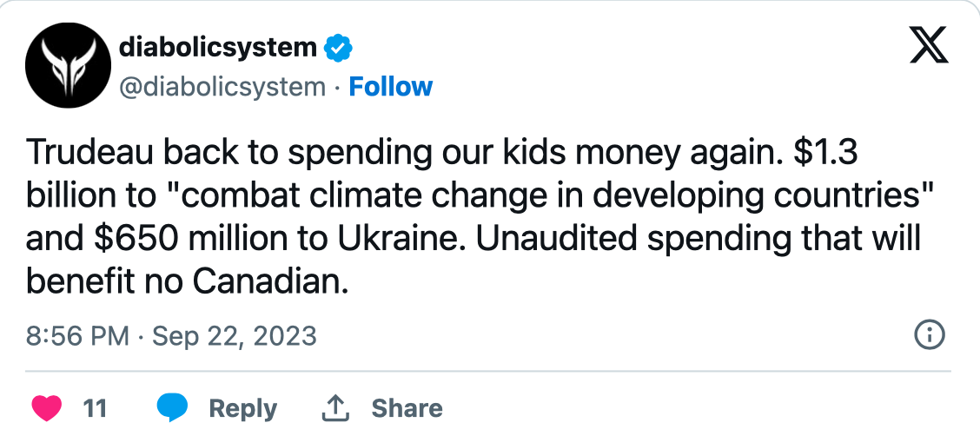This screenshot has height=436, width=980.
Task: Click the share upload arrow icon
Action: [335, 407]
